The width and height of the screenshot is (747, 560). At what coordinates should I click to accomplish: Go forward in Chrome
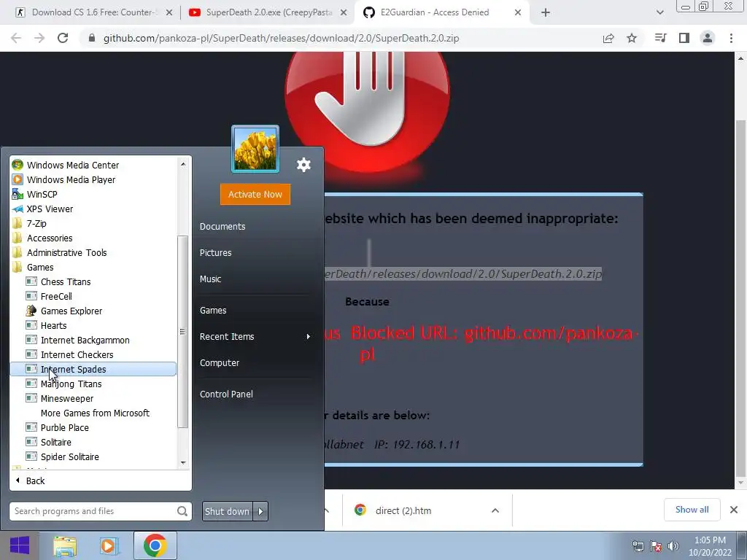(39, 38)
